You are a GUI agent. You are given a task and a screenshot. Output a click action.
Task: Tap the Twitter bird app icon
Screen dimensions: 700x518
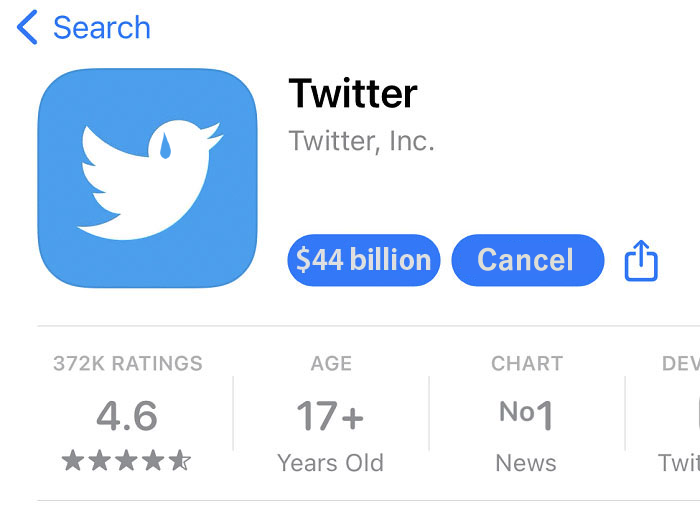(x=147, y=178)
